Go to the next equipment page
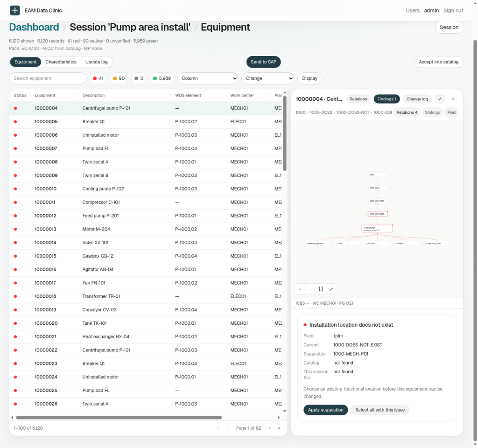This screenshot has height=448, width=478. (269, 428)
